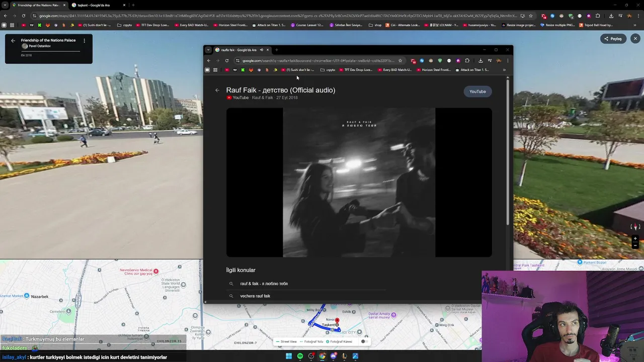
Task: Open Extensions puzzle icon in front window
Action: click(x=467, y=61)
